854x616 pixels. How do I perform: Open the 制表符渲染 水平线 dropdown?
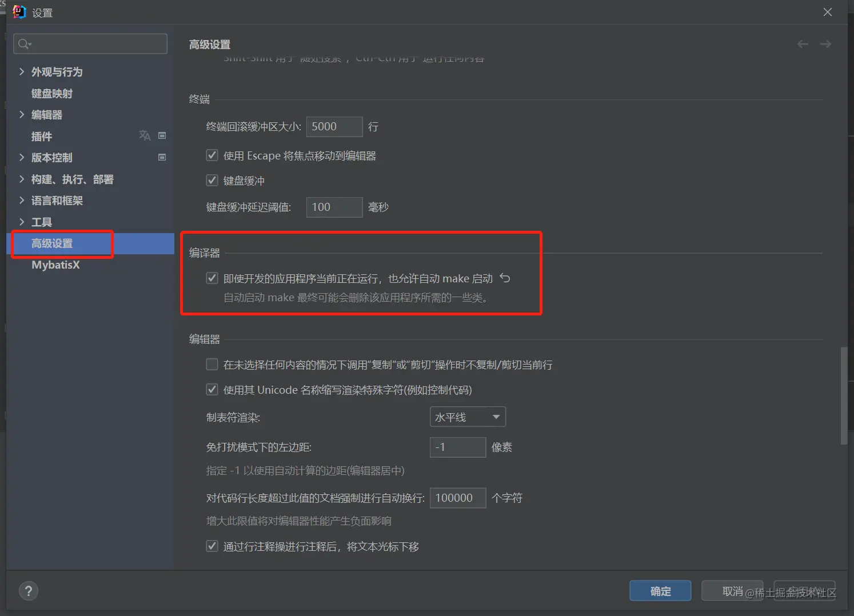468,417
